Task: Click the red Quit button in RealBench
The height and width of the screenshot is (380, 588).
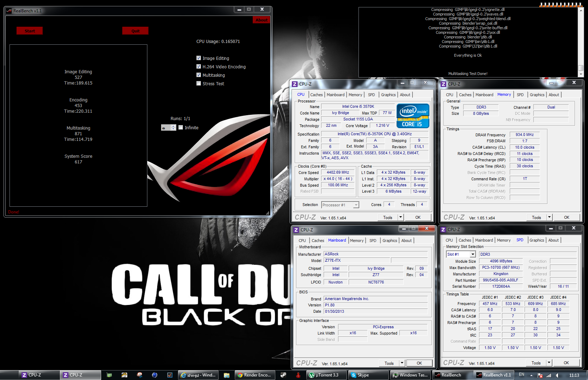Action: point(135,31)
